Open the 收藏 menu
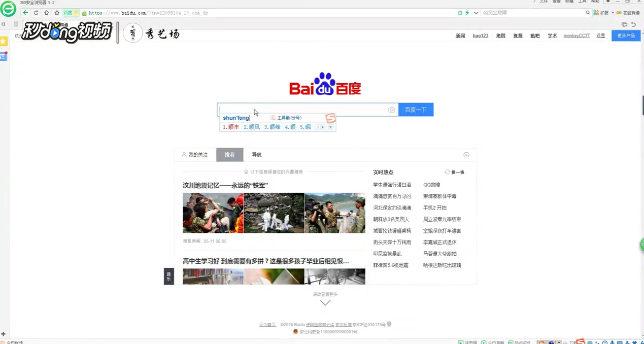Screen dimensions: 644x344 [x=569, y=2]
